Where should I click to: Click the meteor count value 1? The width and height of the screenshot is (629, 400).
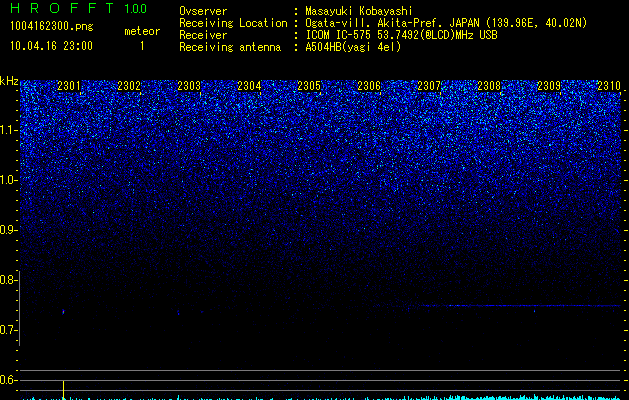142,46
